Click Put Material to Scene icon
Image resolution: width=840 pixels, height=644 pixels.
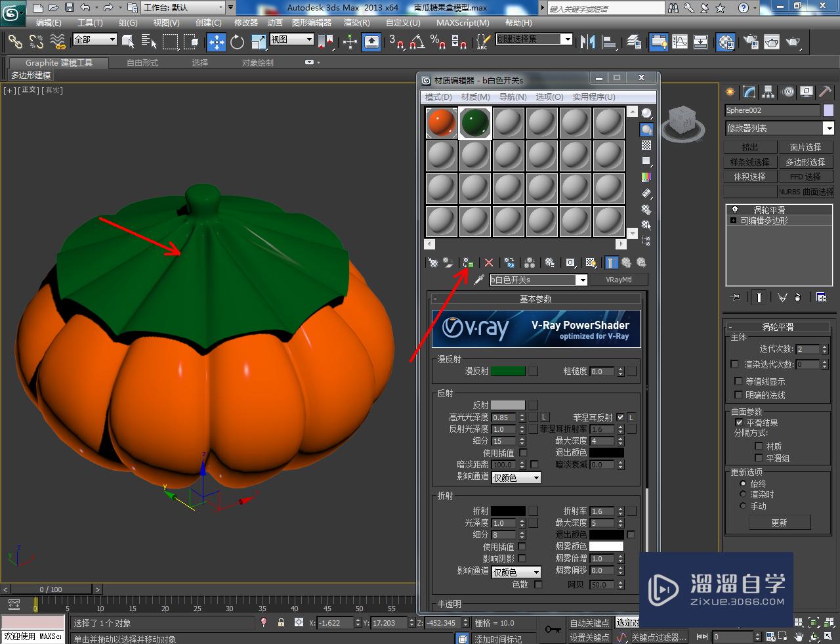click(x=448, y=263)
